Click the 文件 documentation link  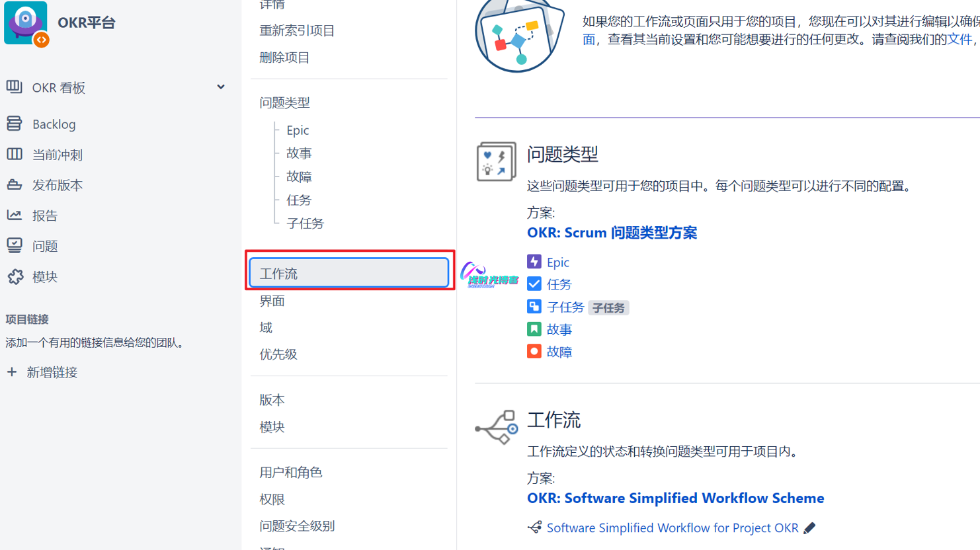point(960,40)
